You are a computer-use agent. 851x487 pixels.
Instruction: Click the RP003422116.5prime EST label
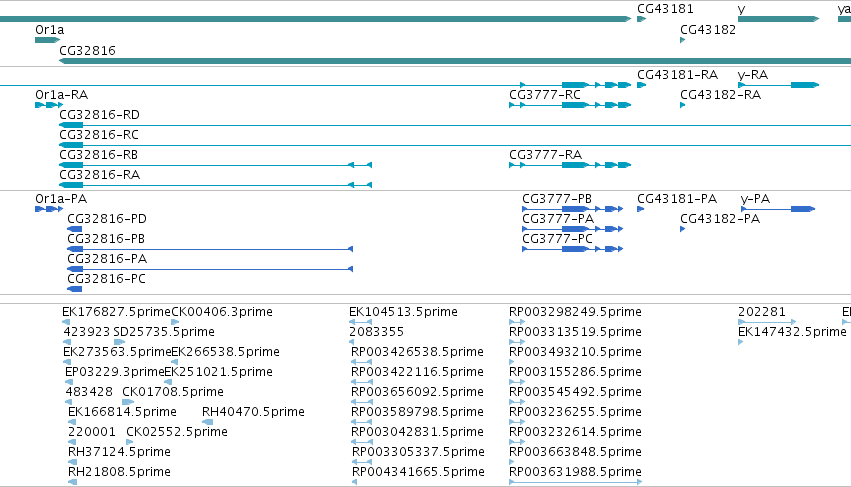pos(417,372)
